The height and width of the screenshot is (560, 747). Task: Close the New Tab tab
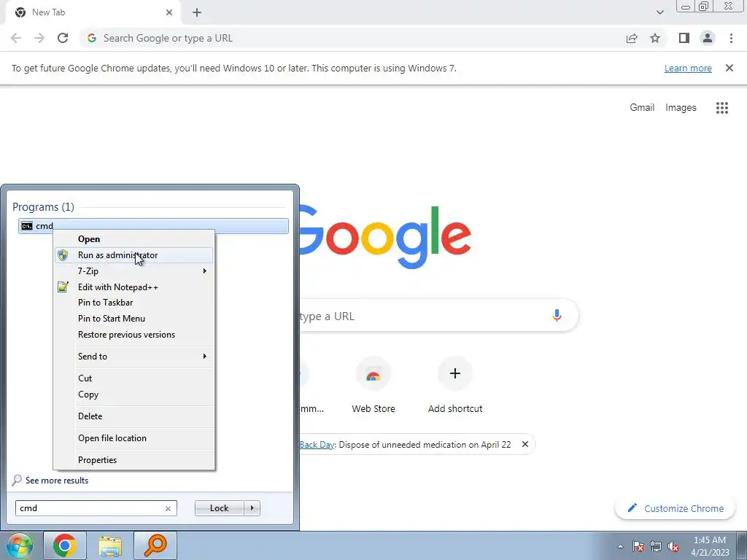tap(169, 12)
